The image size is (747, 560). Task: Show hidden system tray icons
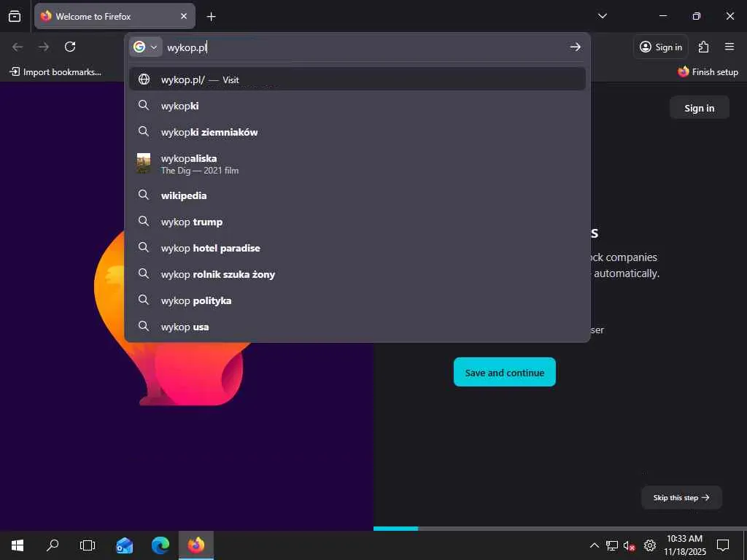coord(594,545)
